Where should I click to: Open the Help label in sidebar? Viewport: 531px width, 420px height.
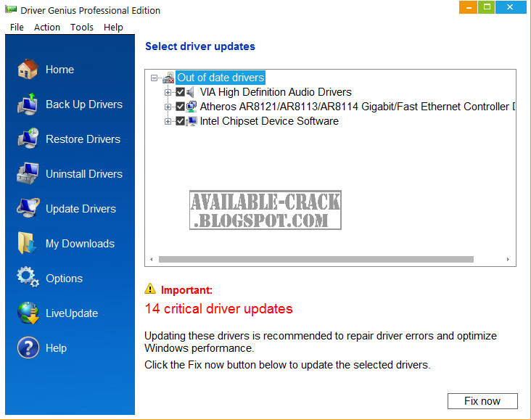56,348
